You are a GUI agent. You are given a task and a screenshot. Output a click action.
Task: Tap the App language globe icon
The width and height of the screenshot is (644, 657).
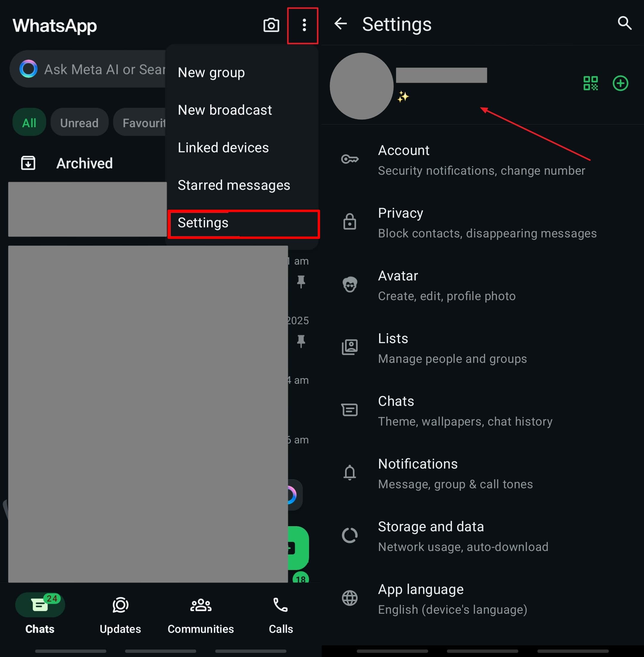coord(350,598)
